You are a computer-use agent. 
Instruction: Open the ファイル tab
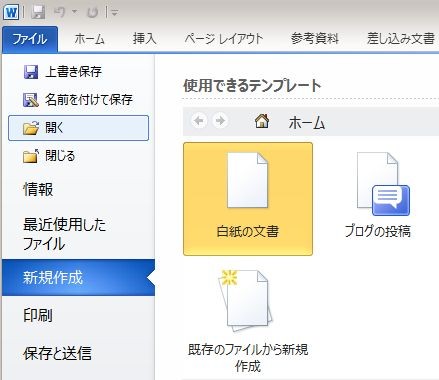coord(30,39)
